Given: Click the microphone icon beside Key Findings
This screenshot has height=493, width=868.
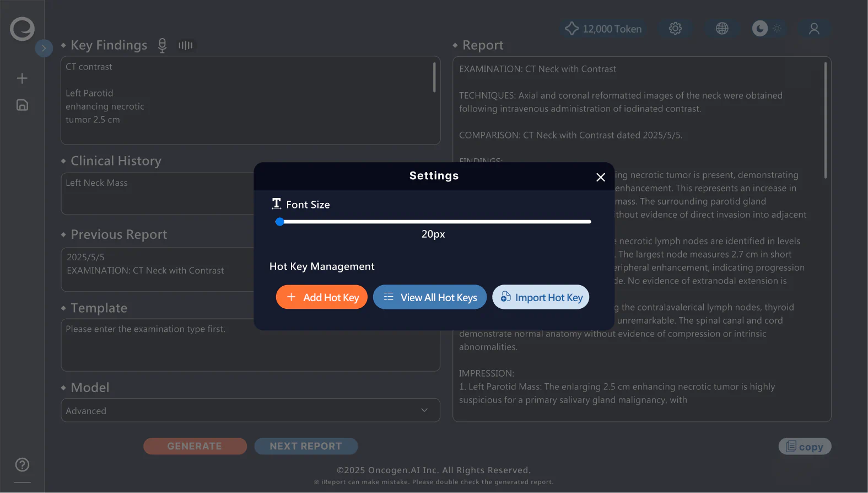Looking at the screenshot, I should click(x=162, y=45).
